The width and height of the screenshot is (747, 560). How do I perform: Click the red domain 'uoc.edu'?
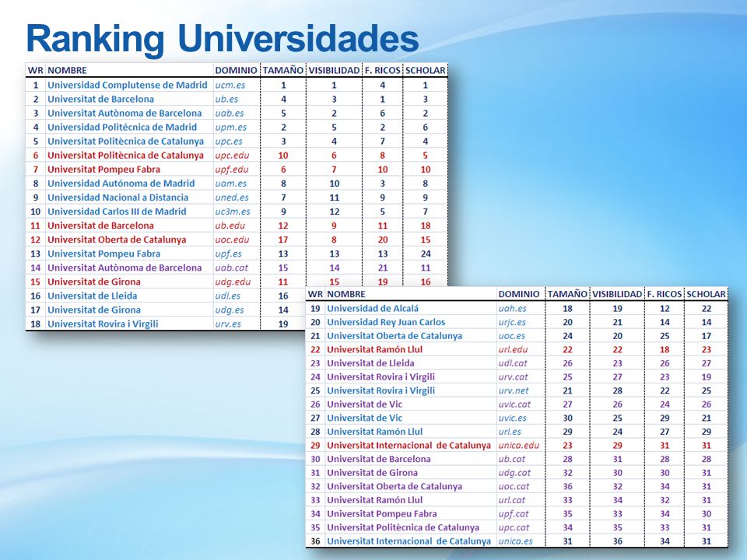tap(232, 240)
